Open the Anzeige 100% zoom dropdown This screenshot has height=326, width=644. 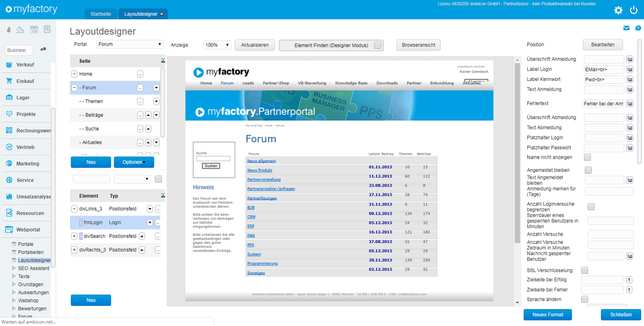217,45
